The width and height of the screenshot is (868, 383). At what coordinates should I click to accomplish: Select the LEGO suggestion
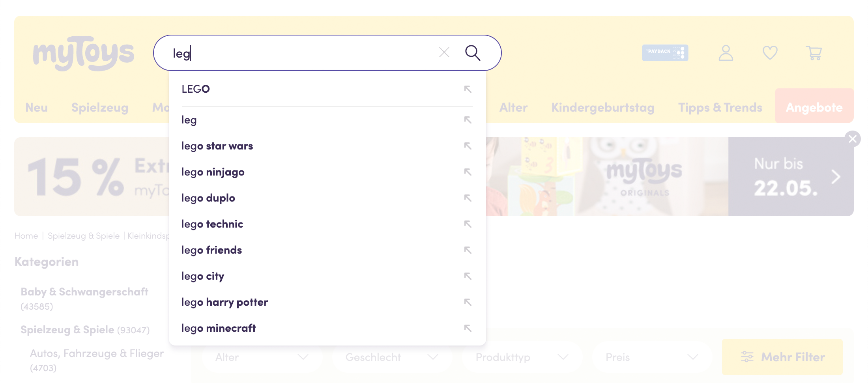point(196,89)
